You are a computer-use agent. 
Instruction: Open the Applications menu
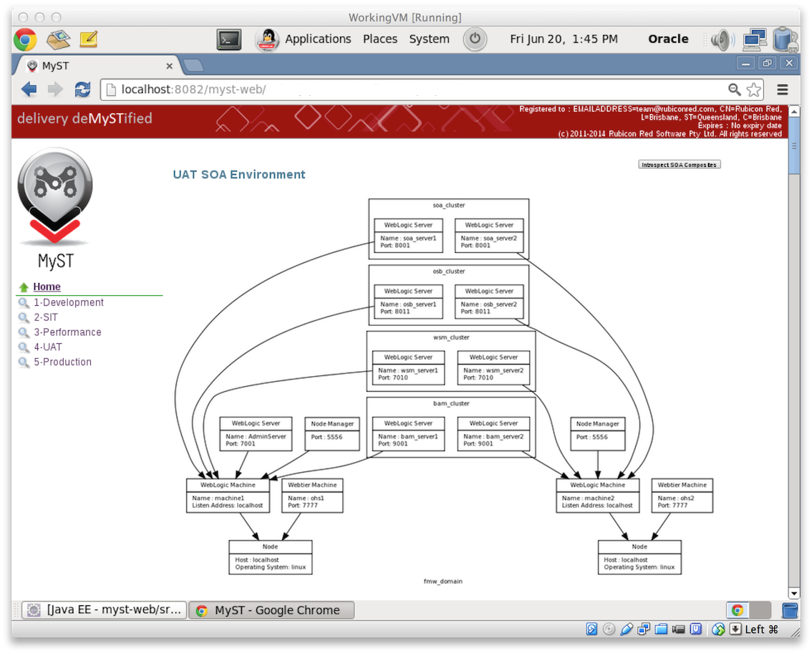[x=318, y=39]
